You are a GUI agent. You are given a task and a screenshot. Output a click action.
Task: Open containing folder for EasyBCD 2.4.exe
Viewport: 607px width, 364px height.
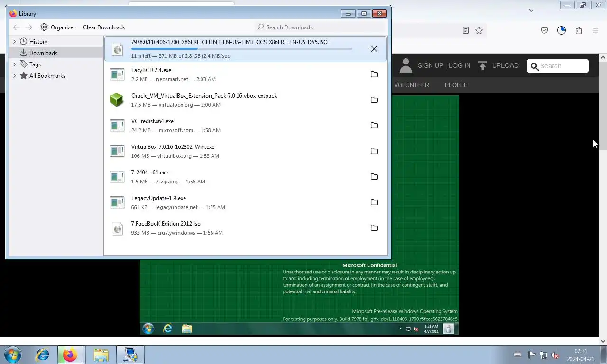coord(374,74)
